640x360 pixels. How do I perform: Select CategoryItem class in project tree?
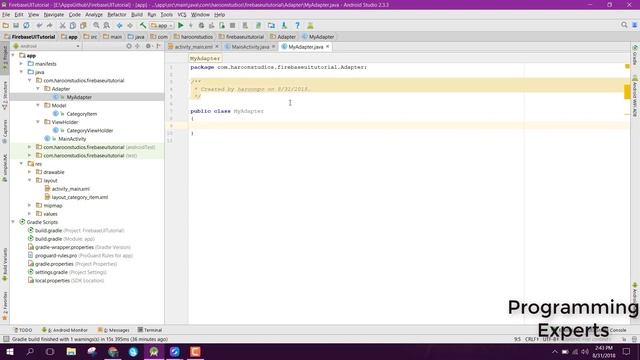[x=82, y=114]
